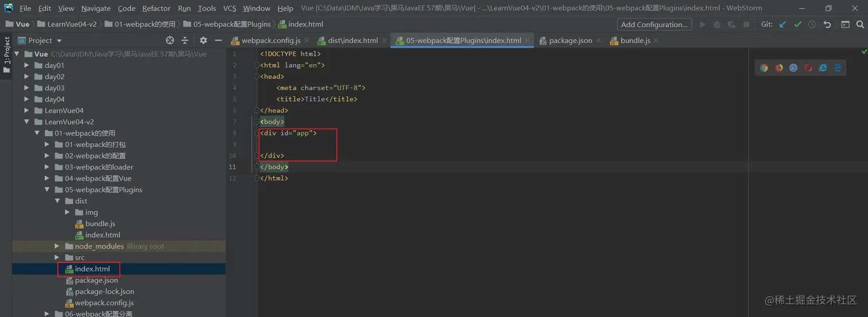
Task: Select the img folder in tree
Action: point(91,212)
